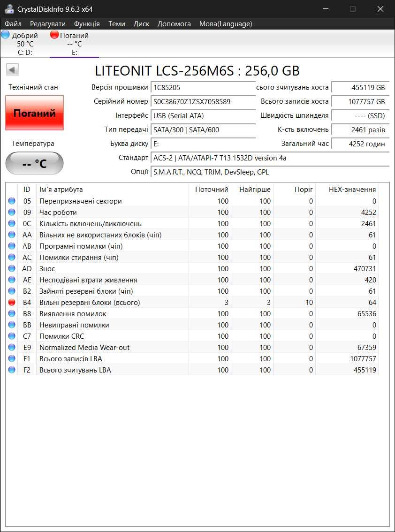The width and height of the screenshot is (395, 532).
Task: Click the blue status icon of attribute E9
Action: pos(12,348)
